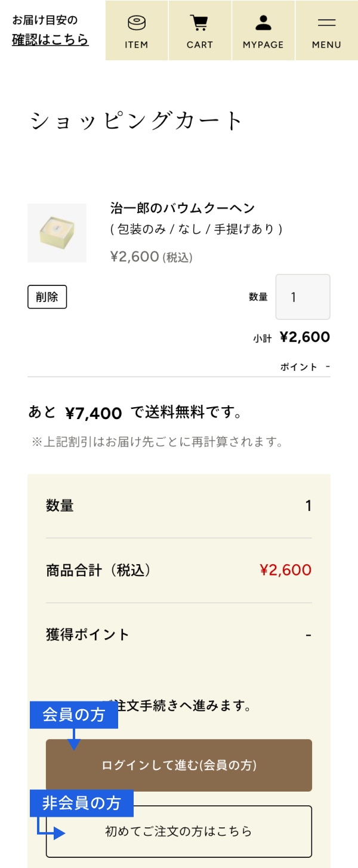Click the 確認はこちら delivery estimate link
The height and width of the screenshot is (868, 358).
50,40
